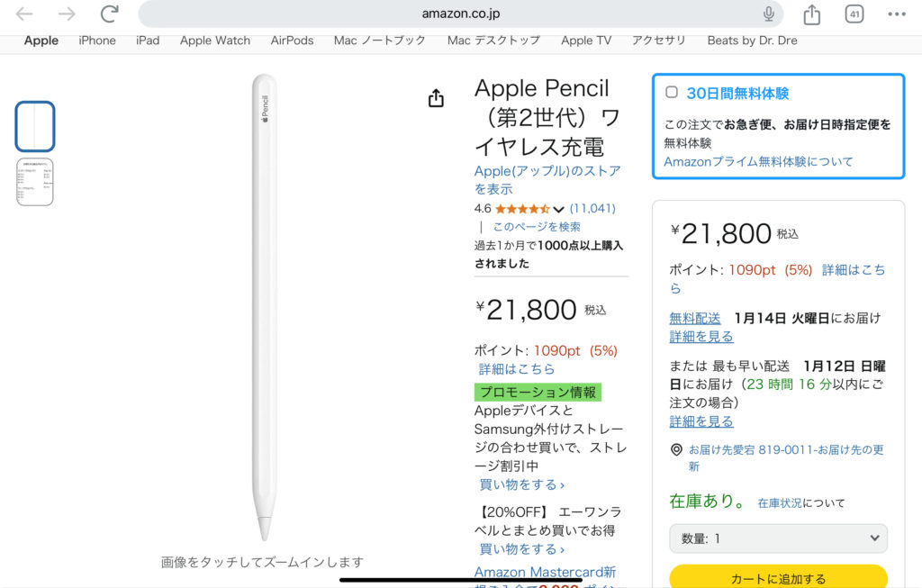Select the Mac デスクトップ navigation item
Image resolution: width=922 pixels, height=588 pixels.
(x=494, y=41)
